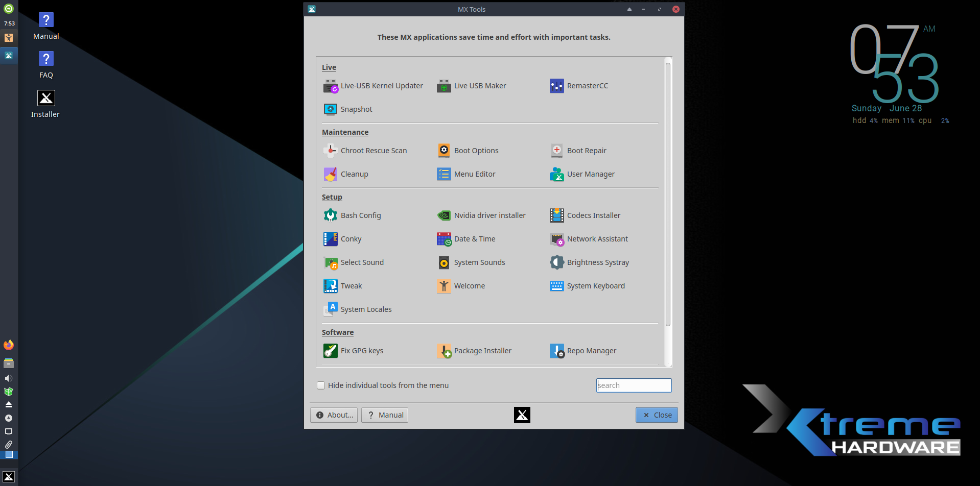Click the volume icon in the panel
The height and width of the screenshot is (486, 980).
(9, 379)
